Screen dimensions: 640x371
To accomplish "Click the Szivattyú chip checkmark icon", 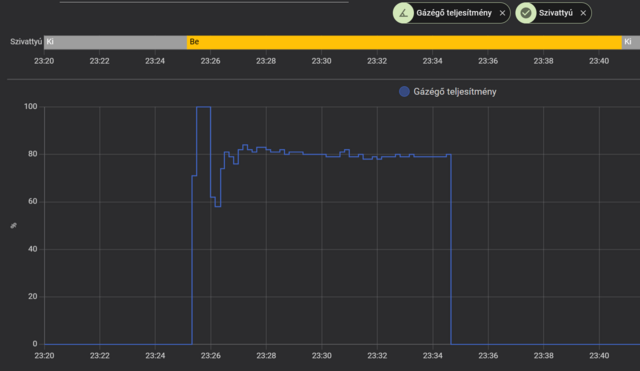I will 526,13.
